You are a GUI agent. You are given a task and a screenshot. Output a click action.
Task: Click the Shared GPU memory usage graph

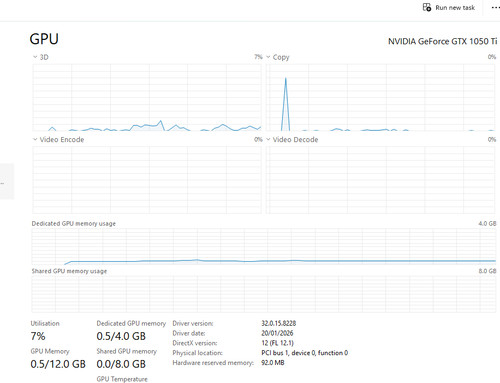pos(264,294)
